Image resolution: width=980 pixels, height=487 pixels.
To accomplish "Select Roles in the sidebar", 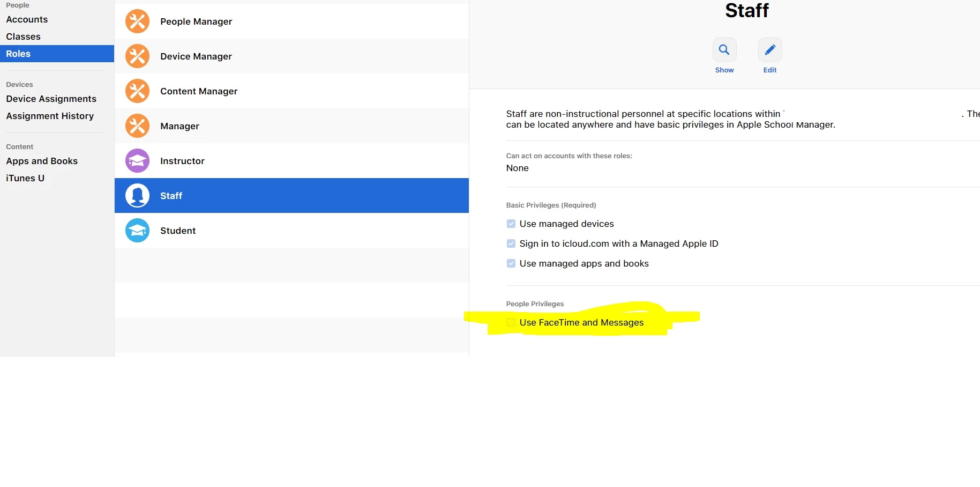I will (57, 54).
